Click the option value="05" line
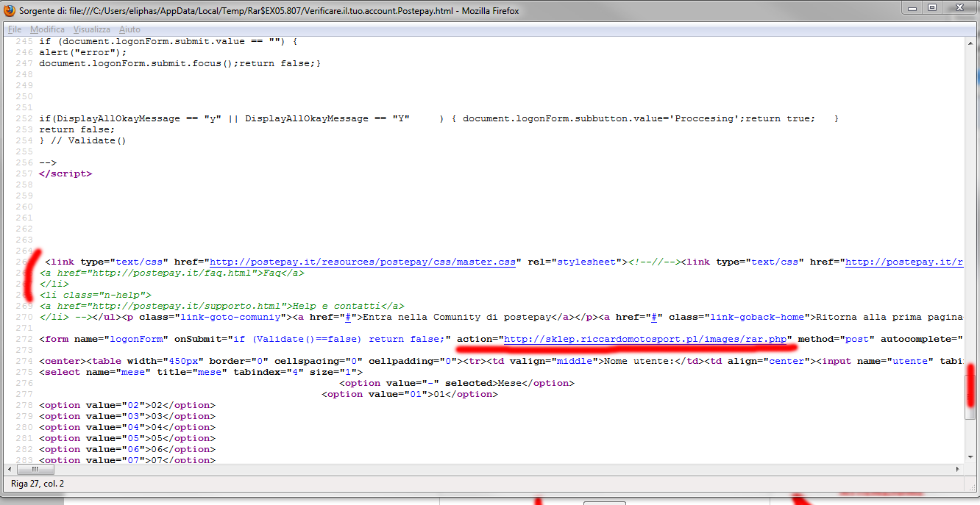980x505 pixels. pyautogui.click(x=127, y=438)
